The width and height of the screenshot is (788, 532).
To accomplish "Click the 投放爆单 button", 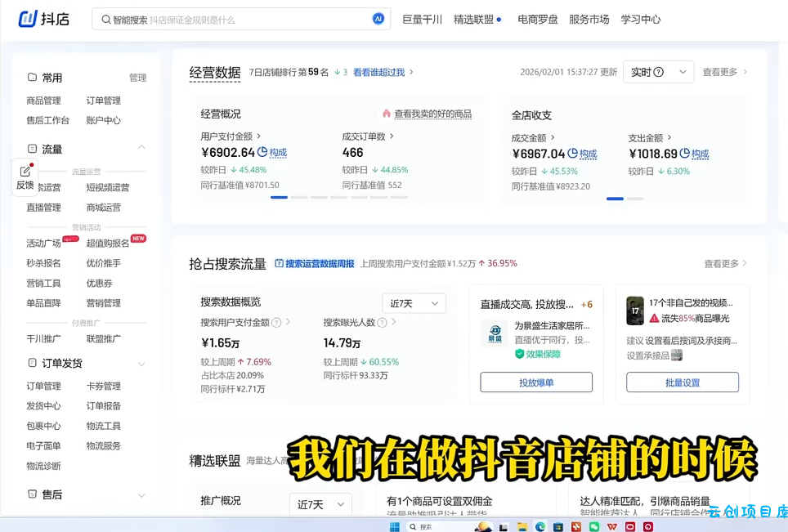I will (x=536, y=382).
